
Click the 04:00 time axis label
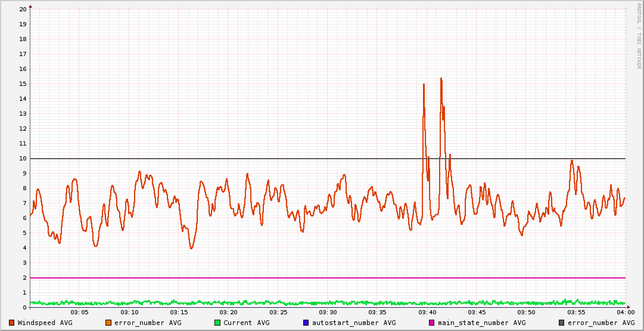point(626,313)
